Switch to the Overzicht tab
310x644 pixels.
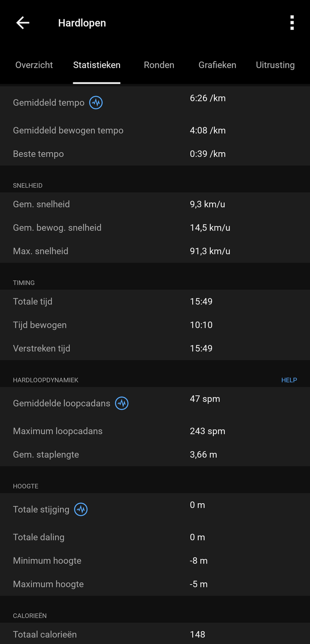[x=34, y=65]
